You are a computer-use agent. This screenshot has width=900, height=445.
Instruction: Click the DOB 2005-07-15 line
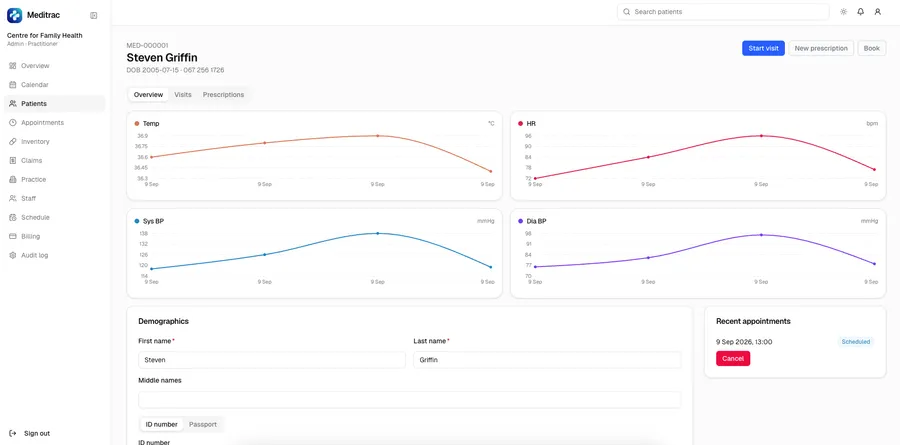(x=175, y=70)
